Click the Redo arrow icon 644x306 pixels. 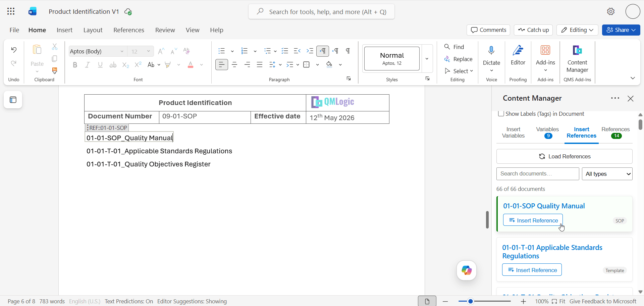(x=14, y=63)
